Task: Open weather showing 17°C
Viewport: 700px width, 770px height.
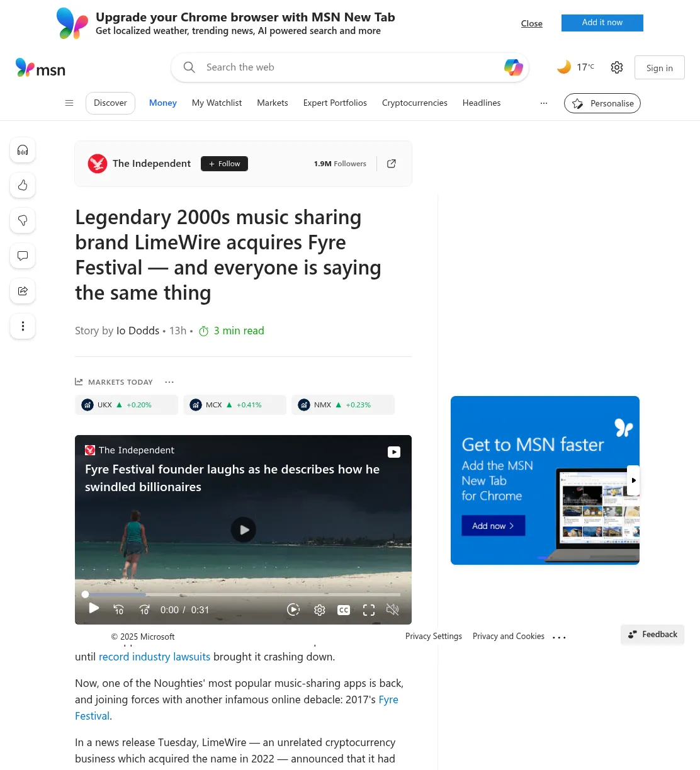Action: pos(575,67)
